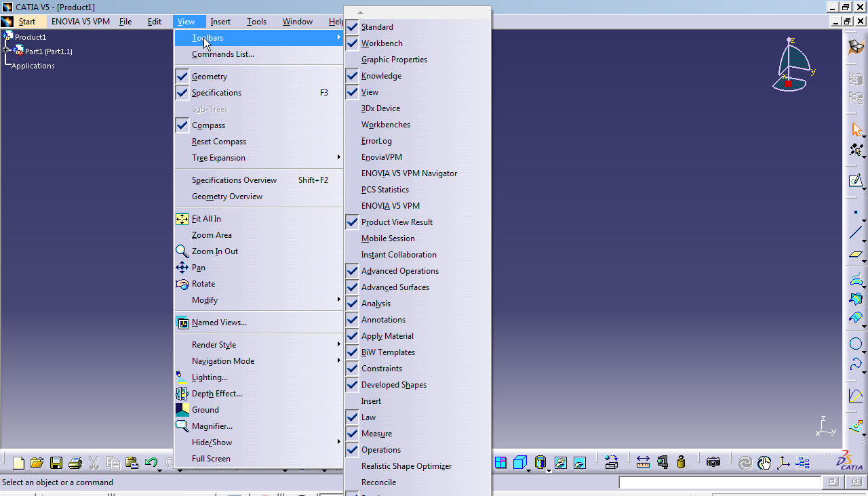Expand Part1 (Part1.1) tree node

(6, 50)
